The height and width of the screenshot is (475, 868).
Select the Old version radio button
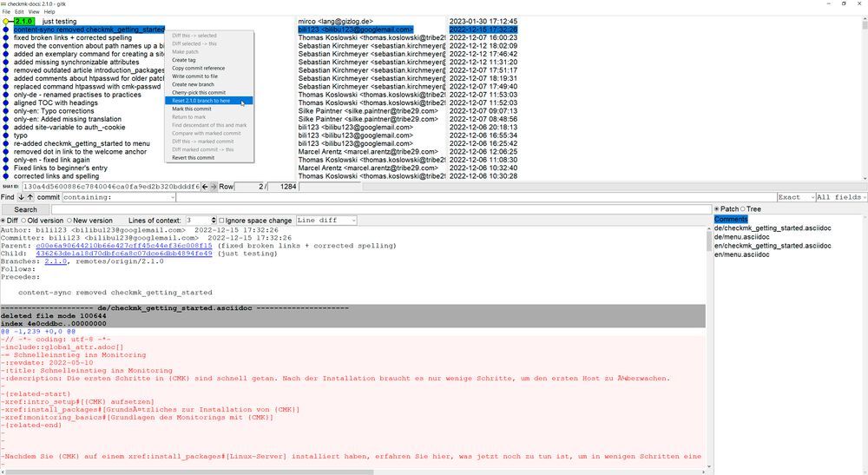click(x=23, y=221)
